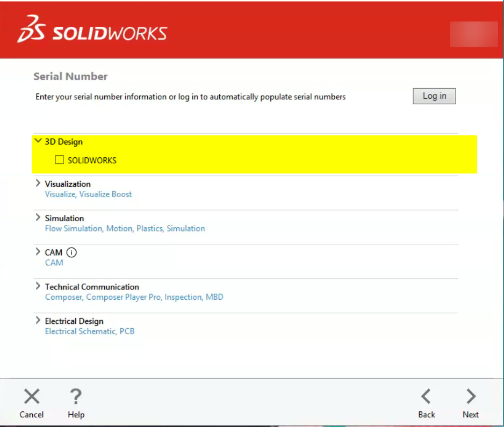This screenshot has height=427, width=504.
Task: Proceed with the Next arrow icon
Action: 471,396
